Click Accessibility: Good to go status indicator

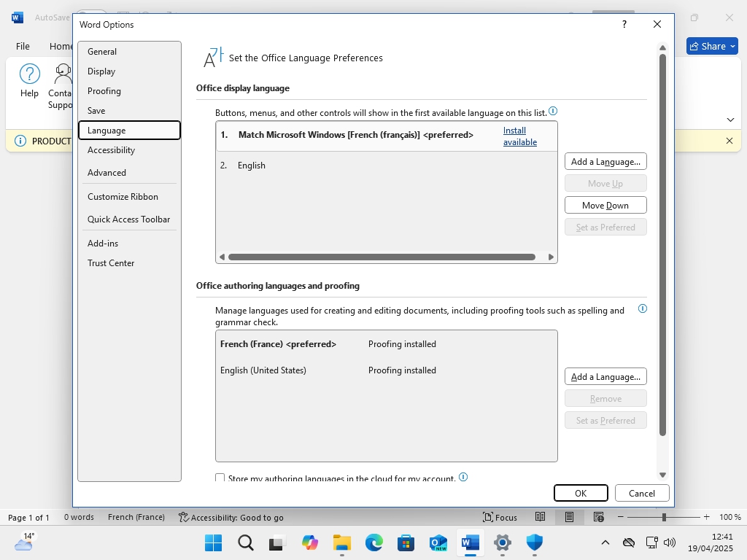pyautogui.click(x=231, y=517)
